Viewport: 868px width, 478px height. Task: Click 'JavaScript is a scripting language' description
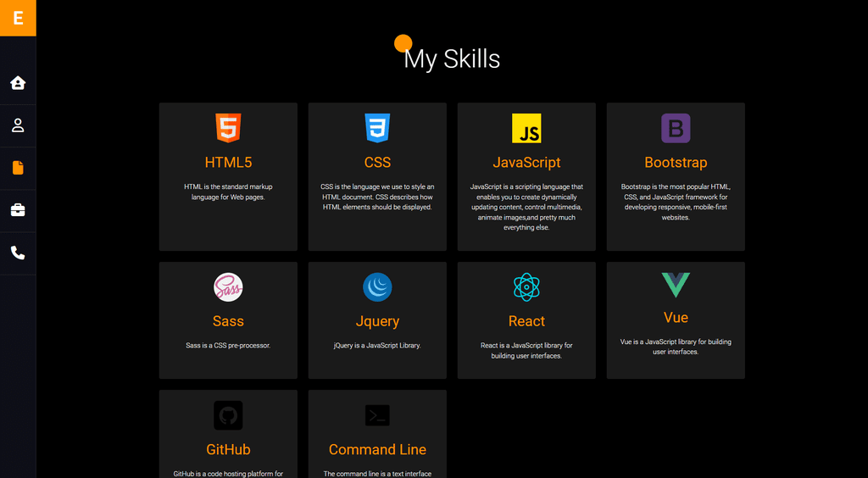pyautogui.click(x=526, y=207)
